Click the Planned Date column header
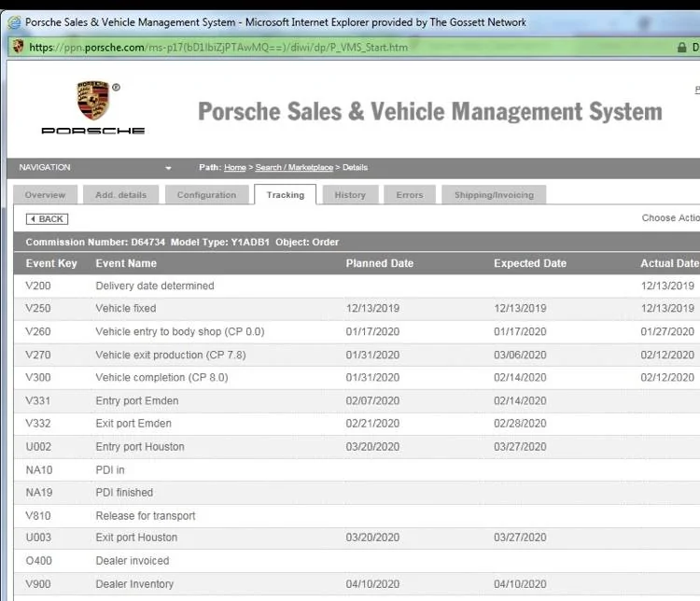Viewport: 700px width, 601px height. (x=380, y=263)
